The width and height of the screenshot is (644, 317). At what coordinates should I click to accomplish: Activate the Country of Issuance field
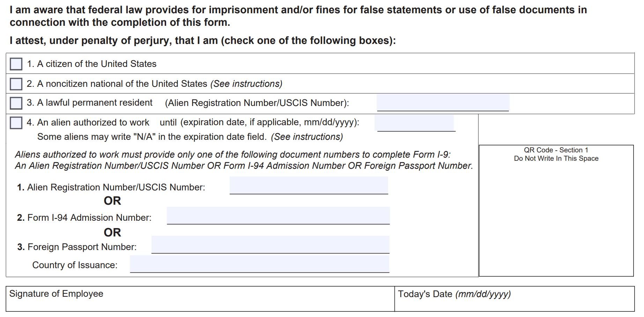pos(260,264)
